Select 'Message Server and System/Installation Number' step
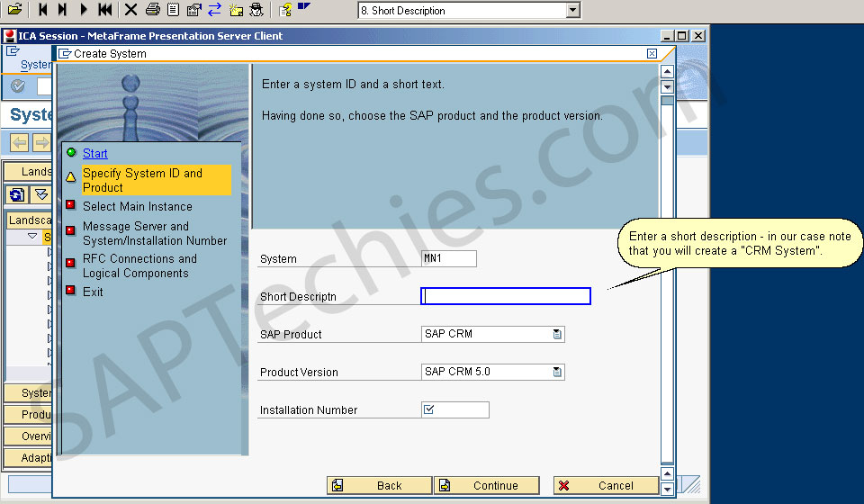Screen dimensions: 864x504 155,233
